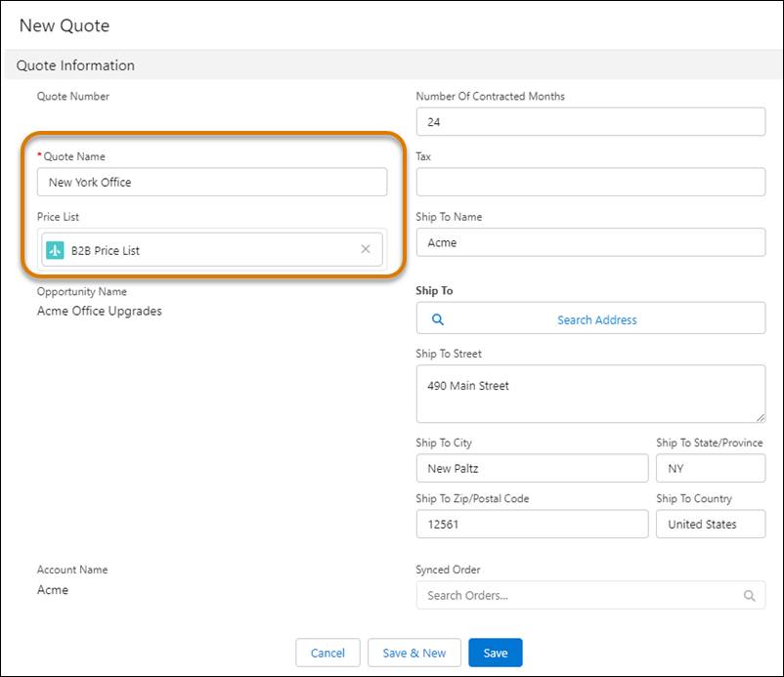Click the Ship To State/Province field

point(711,468)
